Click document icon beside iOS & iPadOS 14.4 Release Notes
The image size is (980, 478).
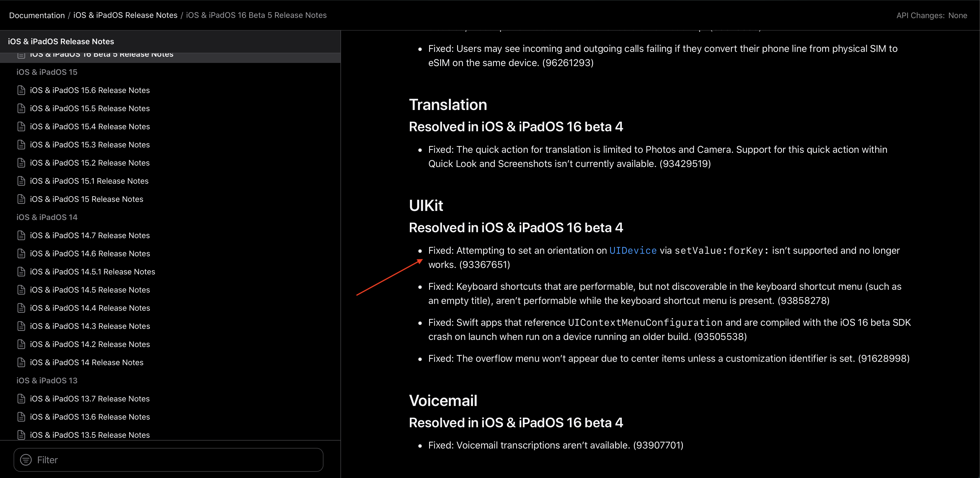pos(21,308)
